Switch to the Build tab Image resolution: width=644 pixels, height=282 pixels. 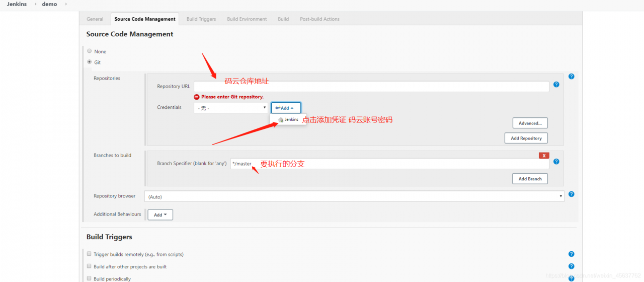point(283,19)
